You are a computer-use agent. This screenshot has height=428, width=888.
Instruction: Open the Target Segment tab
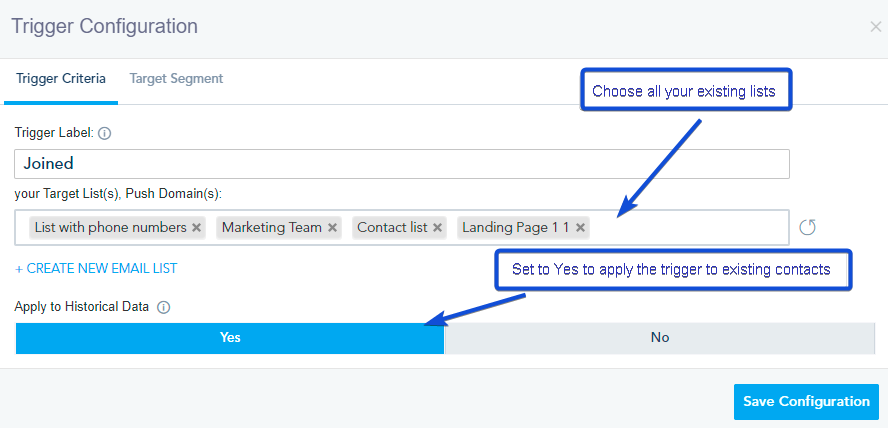pyautogui.click(x=176, y=78)
